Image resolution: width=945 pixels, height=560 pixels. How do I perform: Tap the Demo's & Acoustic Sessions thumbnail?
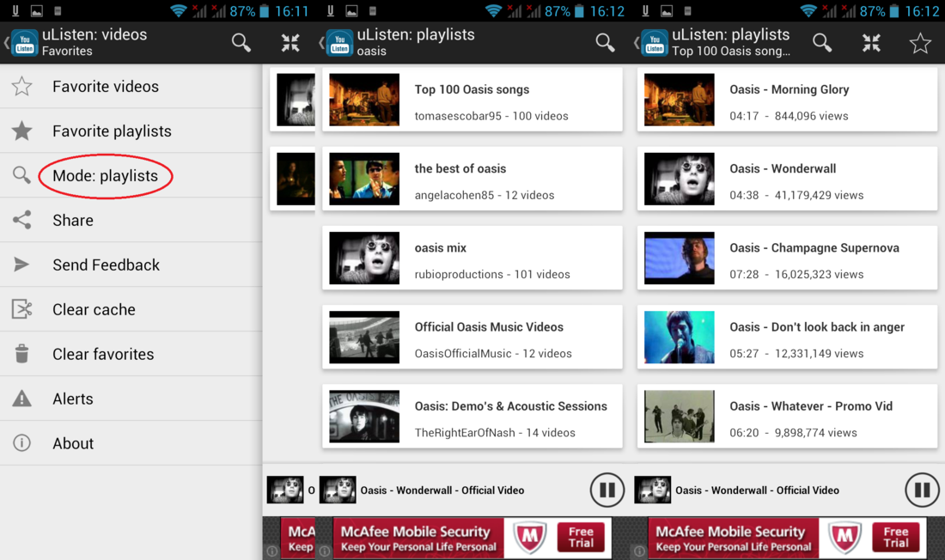click(364, 417)
